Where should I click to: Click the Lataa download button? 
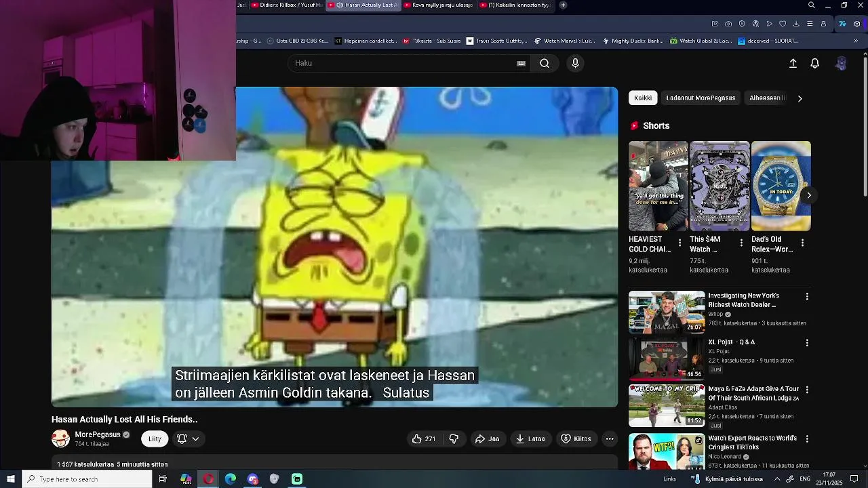pos(530,439)
